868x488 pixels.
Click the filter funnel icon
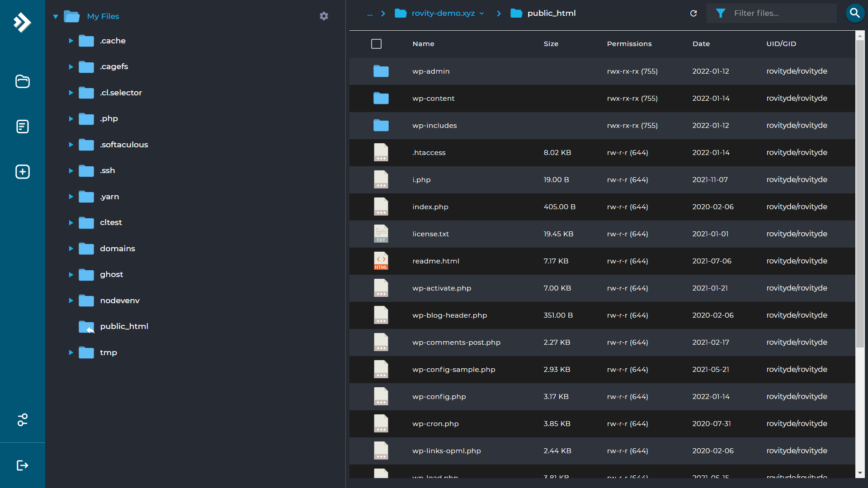pyautogui.click(x=721, y=14)
